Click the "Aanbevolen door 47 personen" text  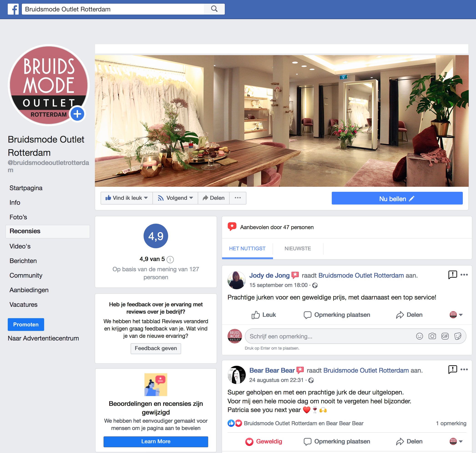click(x=277, y=227)
